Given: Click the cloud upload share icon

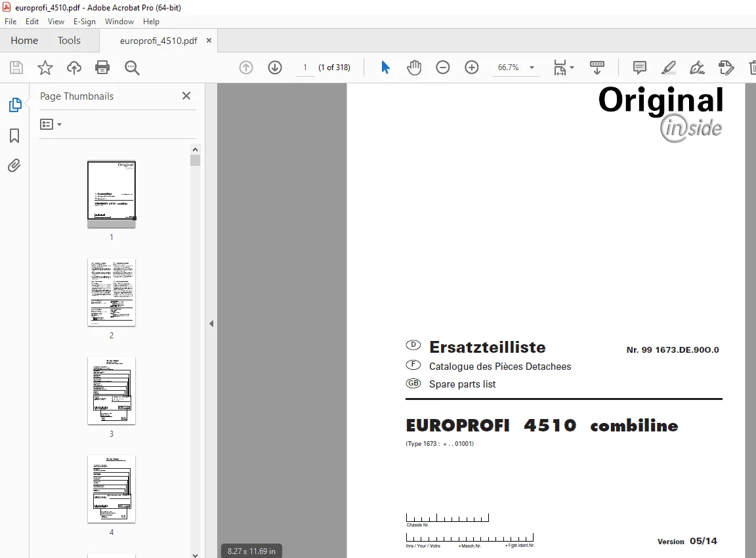Looking at the screenshot, I should coord(73,68).
